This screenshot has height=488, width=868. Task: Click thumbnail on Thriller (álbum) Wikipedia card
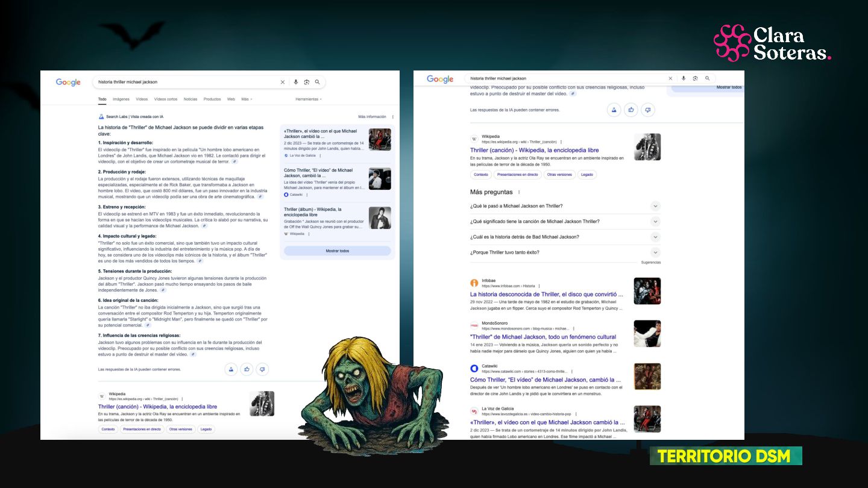click(x=380, y=218)
